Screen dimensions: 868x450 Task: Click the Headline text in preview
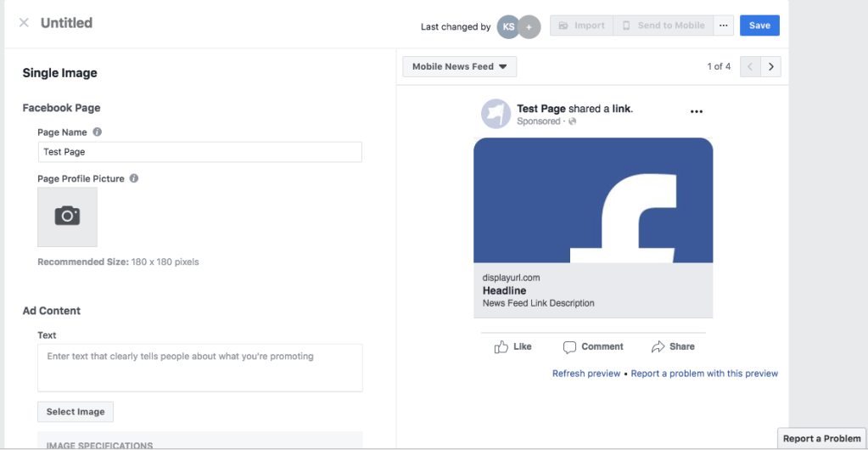(x=504, y=290)
